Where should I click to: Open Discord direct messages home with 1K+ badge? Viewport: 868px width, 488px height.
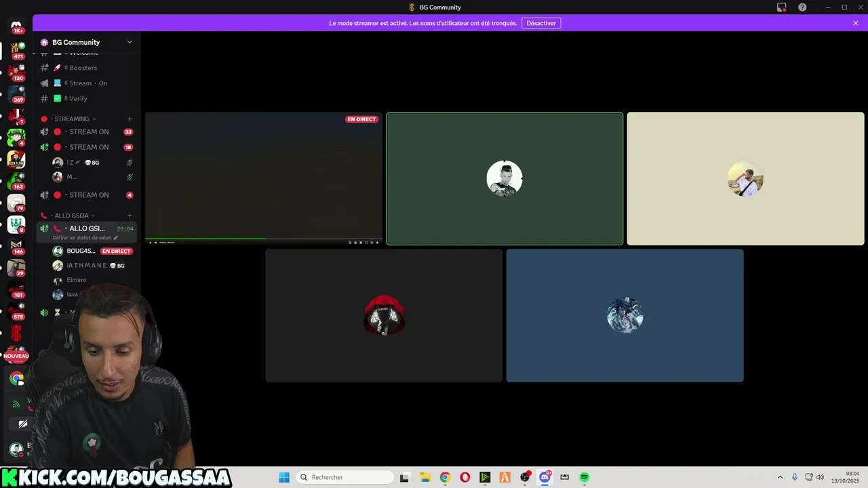click(16, 26)
